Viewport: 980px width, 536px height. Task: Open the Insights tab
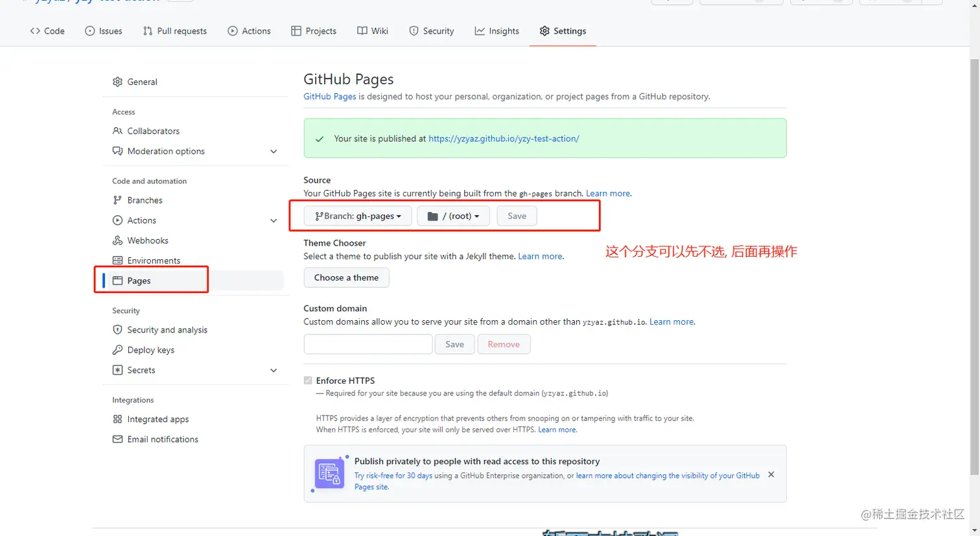(x=497, y=31)
